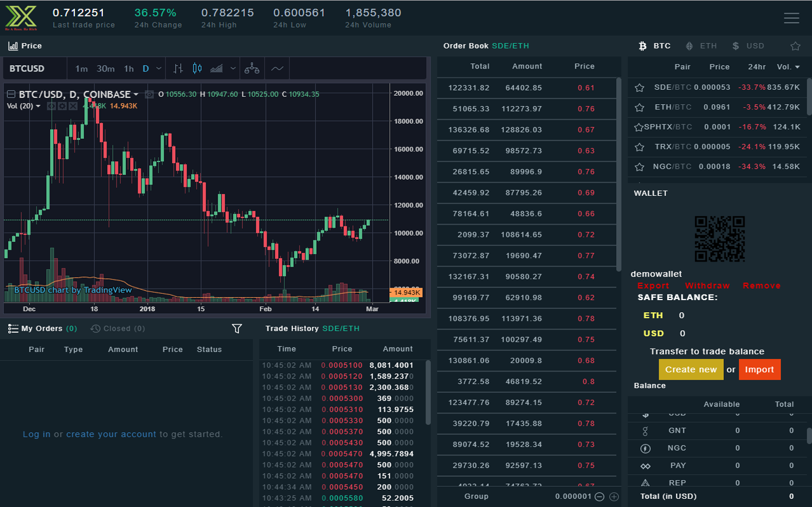This screenshot has width=812, height=507.
Task: Click the Withdraw link
Action: [x=707, y=286]
